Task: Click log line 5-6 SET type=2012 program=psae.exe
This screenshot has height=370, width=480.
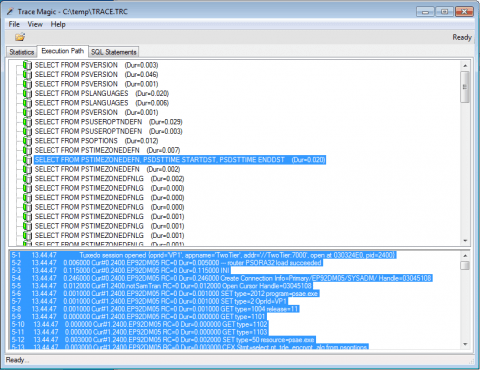Action: [x=165, y=294]
